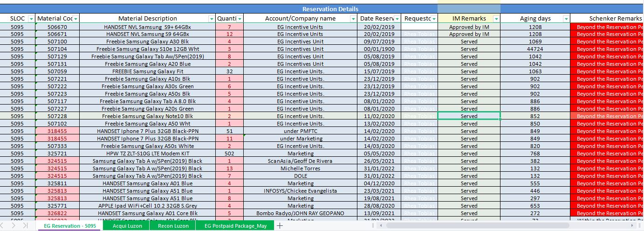Select cell Freebie Samsung Galaxy Note10 Blk
The image size is (644, 231).
(x=148, y=116)
